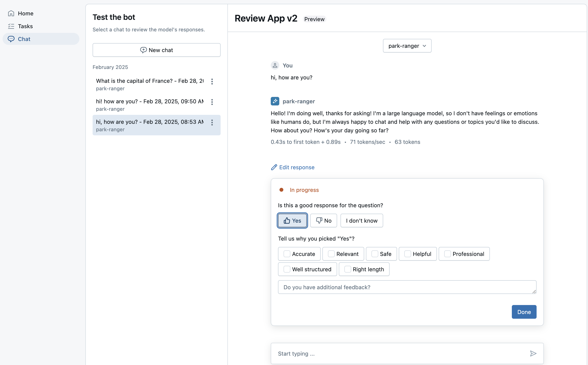Click the thumbs-down No button

pyautogui.click(x=323, y=220)
